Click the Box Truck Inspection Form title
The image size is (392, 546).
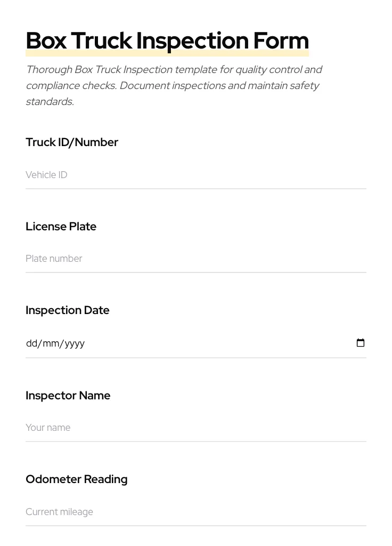point(167,40)
